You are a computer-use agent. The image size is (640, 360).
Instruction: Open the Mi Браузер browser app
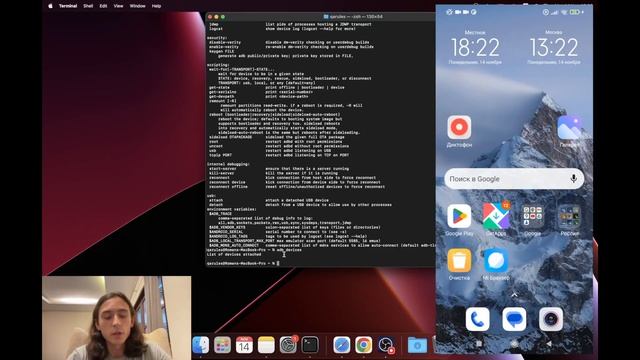tap(496, 260)
